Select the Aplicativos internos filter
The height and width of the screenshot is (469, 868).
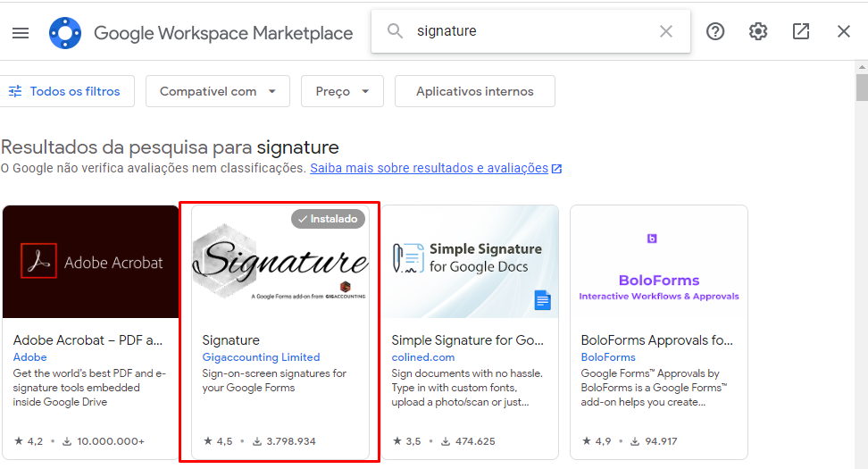click(x=475, y=91)
